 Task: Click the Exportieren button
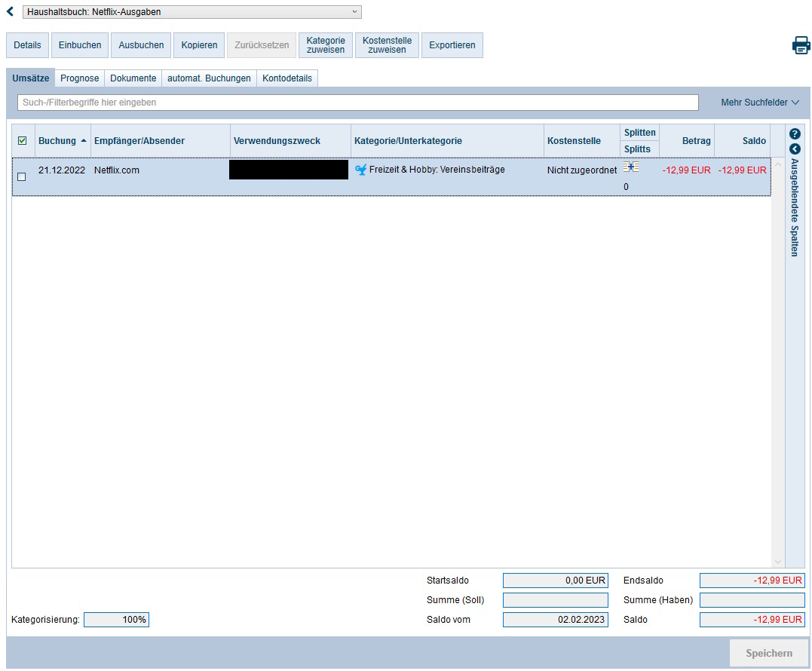[452, 45]
